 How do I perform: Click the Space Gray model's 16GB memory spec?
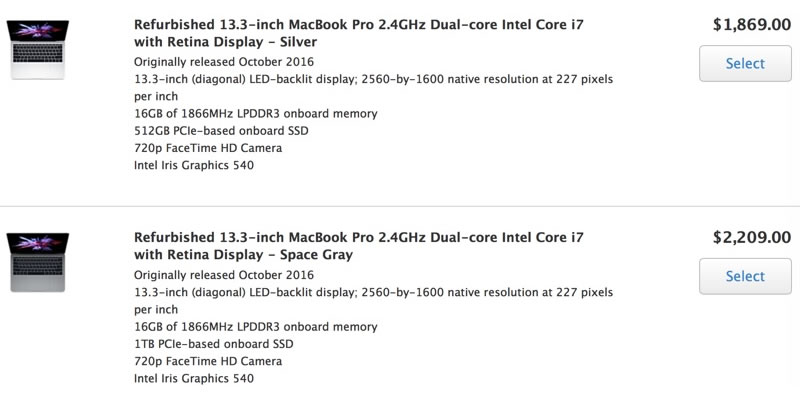click(255, 327)
